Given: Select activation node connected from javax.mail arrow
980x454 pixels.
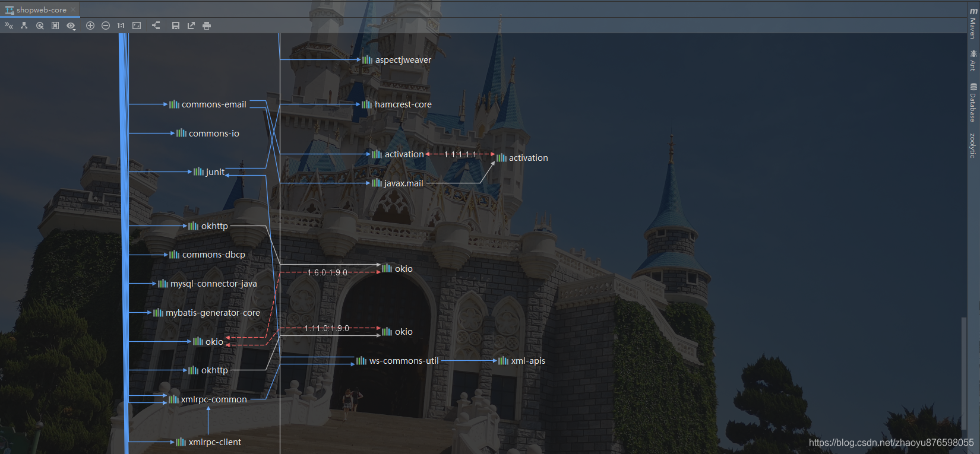Looking at the screenshot, I should coord(522,158).
